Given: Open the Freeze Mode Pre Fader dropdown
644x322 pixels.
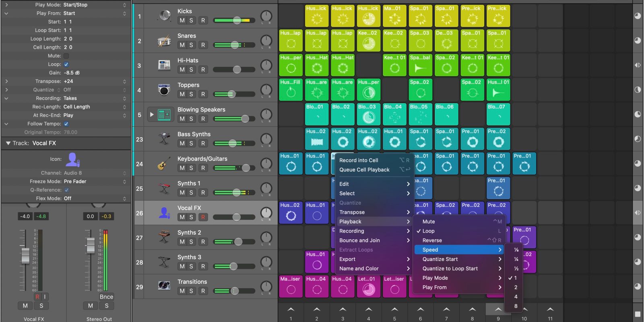Looking at the screenshot, I should point(95,182).
